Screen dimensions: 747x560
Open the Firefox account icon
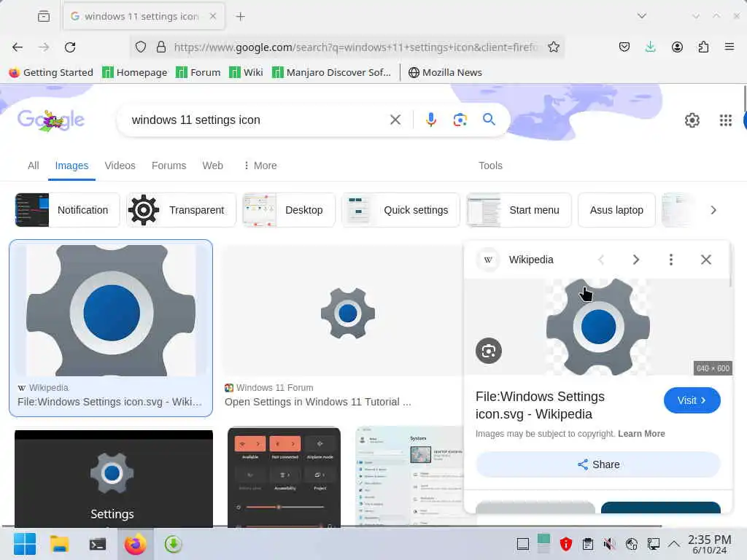(x=677, y=47)
